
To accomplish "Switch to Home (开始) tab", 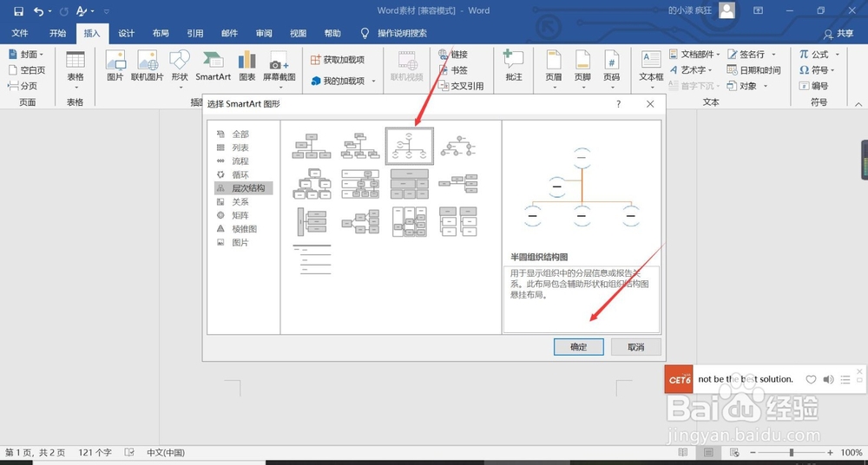I will tap(57, 33).
